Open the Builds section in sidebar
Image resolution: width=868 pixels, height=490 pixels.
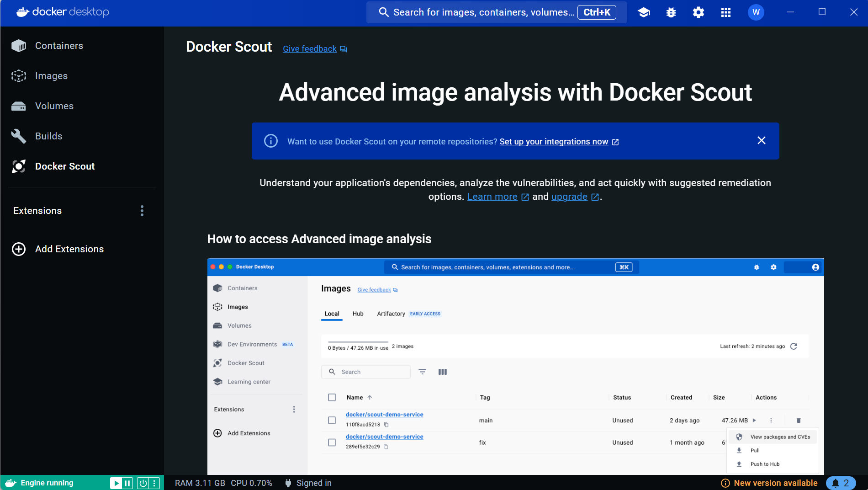(x=82, y=136)
